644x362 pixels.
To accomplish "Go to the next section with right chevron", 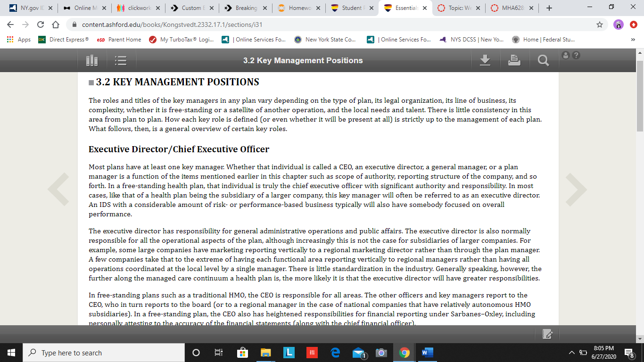I will click(576, 189).
